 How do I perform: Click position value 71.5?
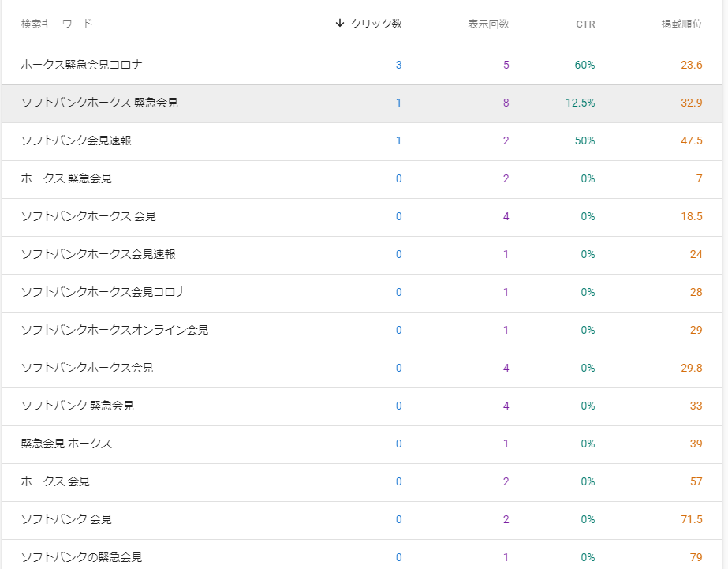pyautogui.click(x=691, y=519)
